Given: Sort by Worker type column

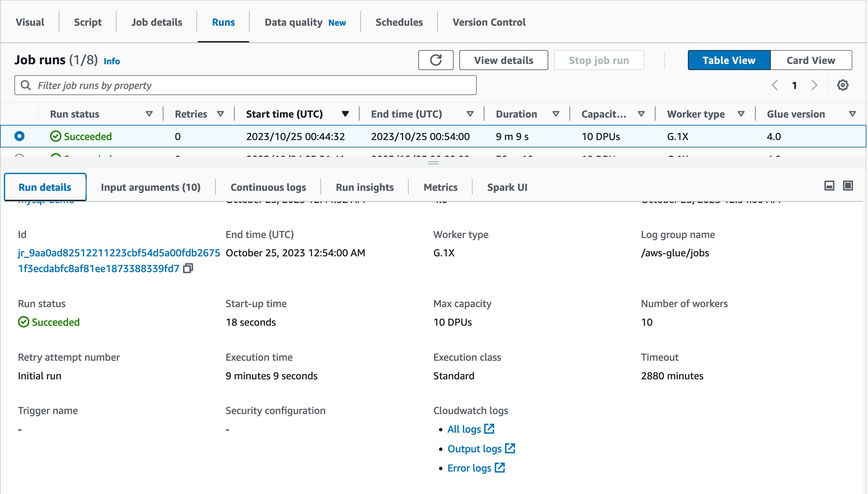Looking at the screenshot, I should 741,114.
